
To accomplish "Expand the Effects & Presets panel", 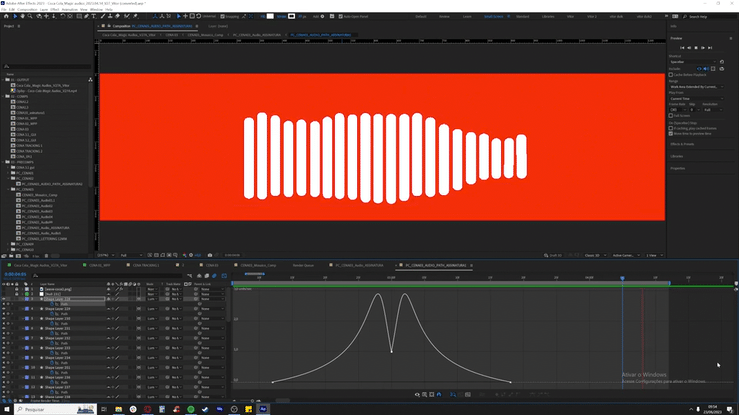I will pyautogui.click(x=682, y=144).
